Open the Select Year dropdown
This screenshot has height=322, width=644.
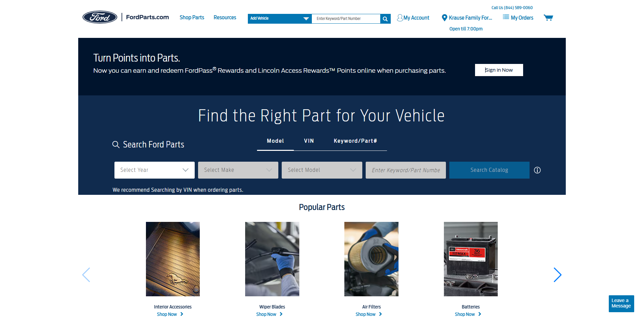(x=154, y=170)
